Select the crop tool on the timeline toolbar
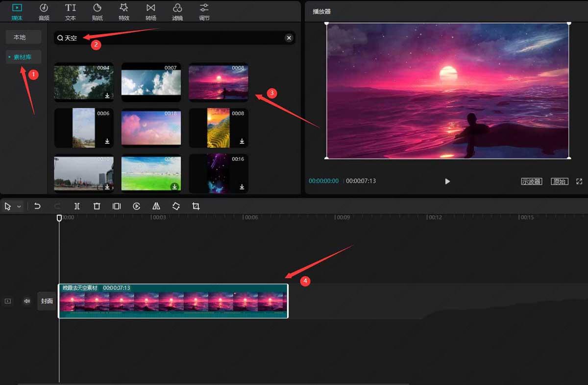 [x=196, y=206]
